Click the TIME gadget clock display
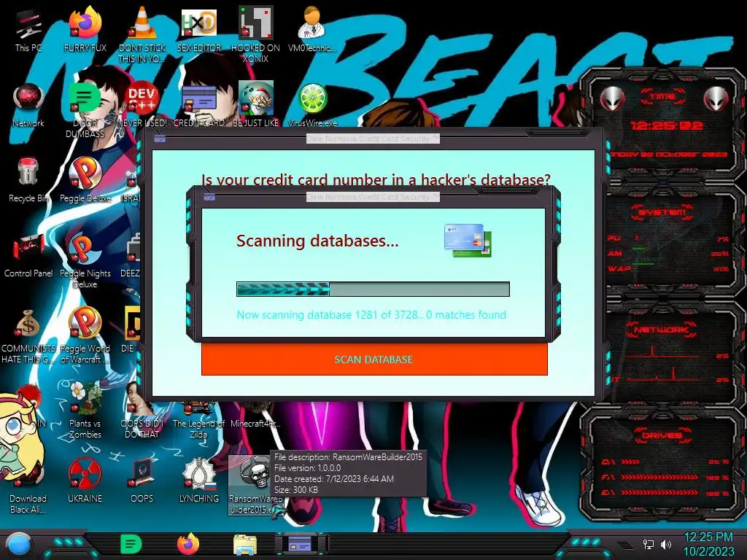This screenshot has width=747, height=560. click(x=667, y=125)
